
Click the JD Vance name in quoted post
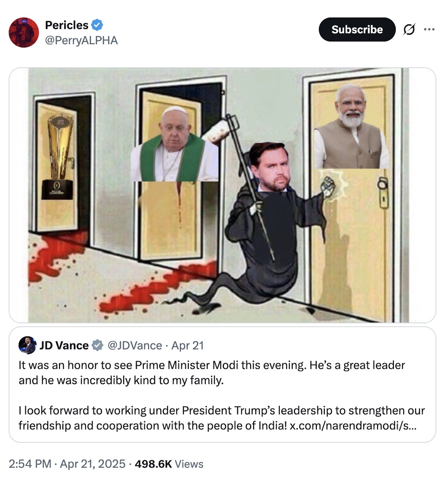pos(64,345)
